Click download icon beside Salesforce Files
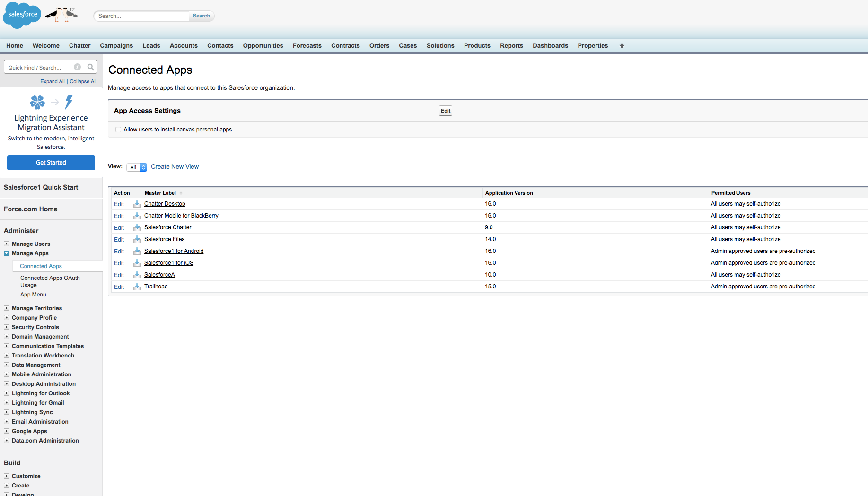868x496 pixels. (137, 239)
